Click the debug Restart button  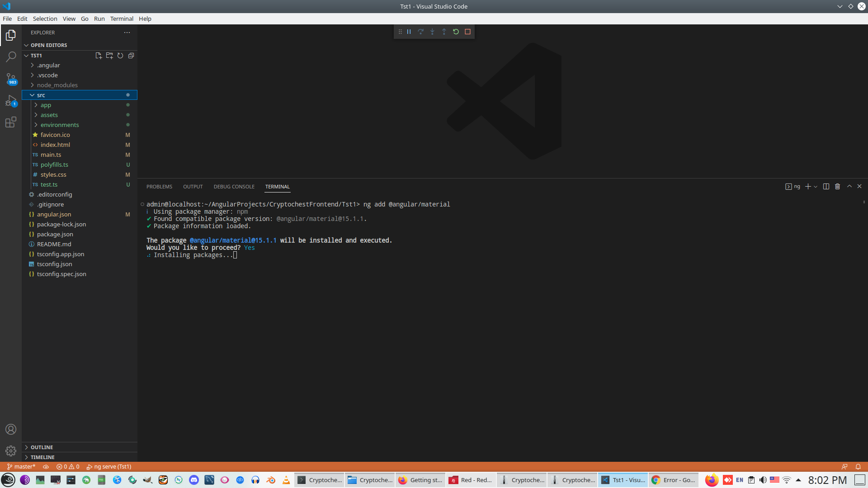pyautogui.click(x=456, y=32)
